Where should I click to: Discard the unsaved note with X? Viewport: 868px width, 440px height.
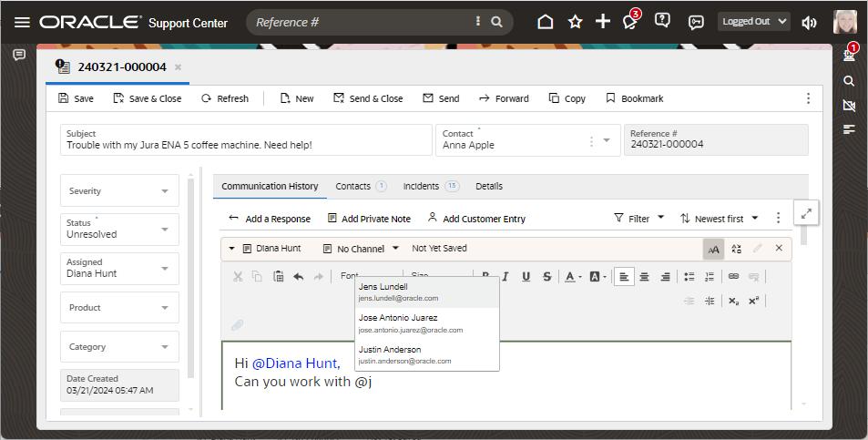pos(779,248)
